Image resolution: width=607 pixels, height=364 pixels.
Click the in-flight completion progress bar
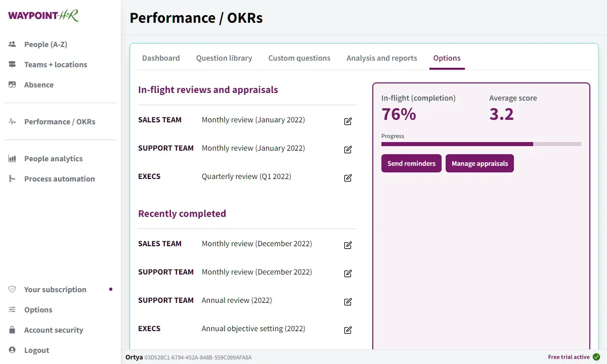pos(481,144)
